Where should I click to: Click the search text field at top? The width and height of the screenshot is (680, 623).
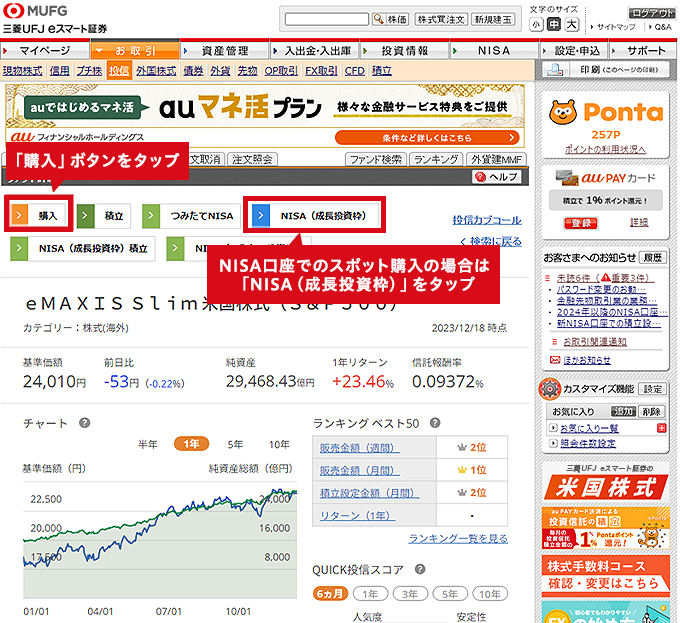pos(326,19)
